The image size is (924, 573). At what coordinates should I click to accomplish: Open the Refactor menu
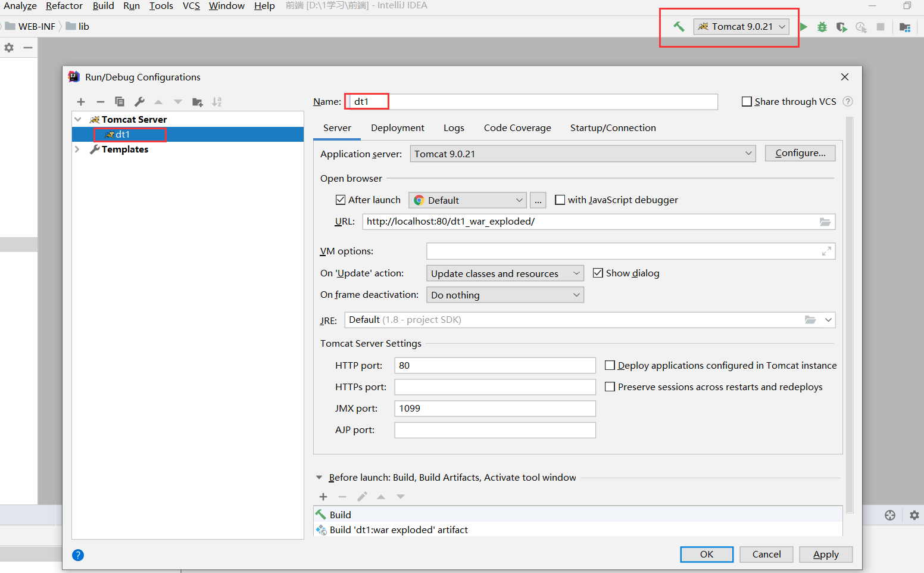(x=64, y=5)
